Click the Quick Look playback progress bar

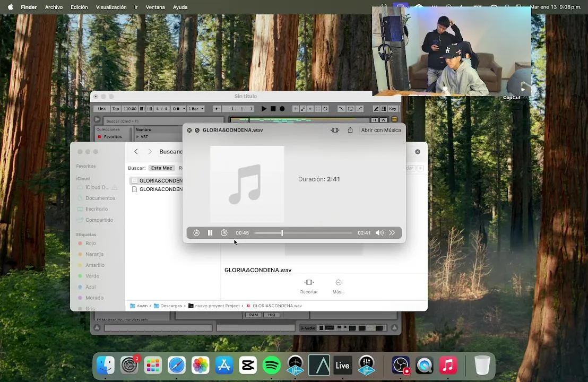pyautogui.click(x=303, y=233)
